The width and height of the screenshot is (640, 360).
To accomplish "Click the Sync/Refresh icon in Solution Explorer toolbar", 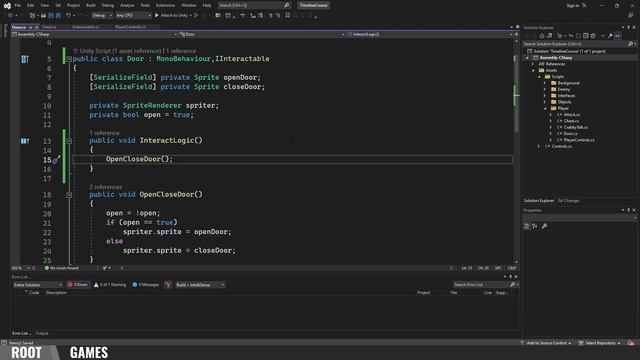I will tap(578, 36).
